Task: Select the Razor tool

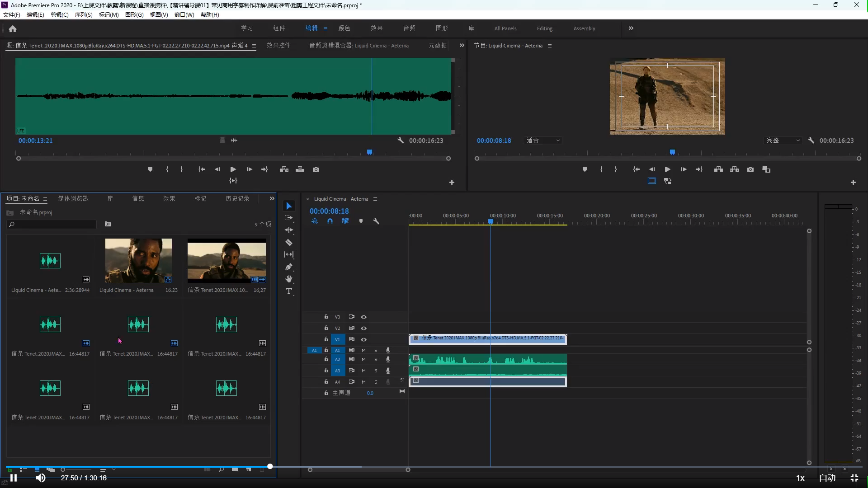Action: [x=289, y=243]
